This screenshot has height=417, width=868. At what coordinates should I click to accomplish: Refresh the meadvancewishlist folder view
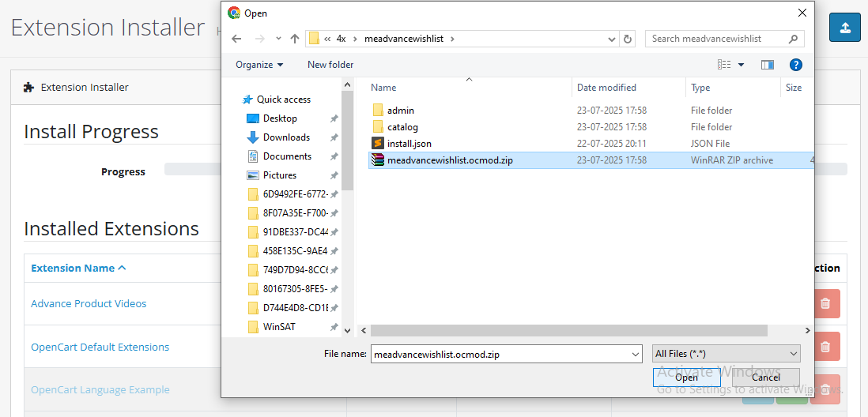[x=627, y=39]
